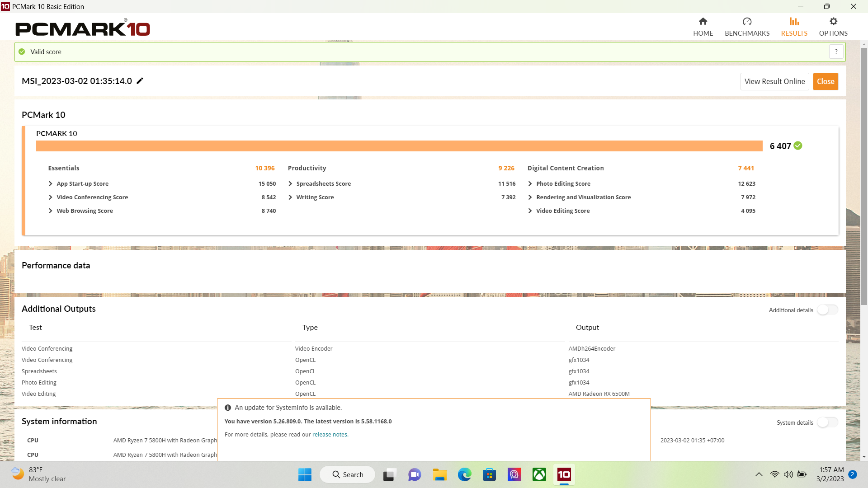
Task: Click the scrollbar down arrow
Action: pos(864,457)
